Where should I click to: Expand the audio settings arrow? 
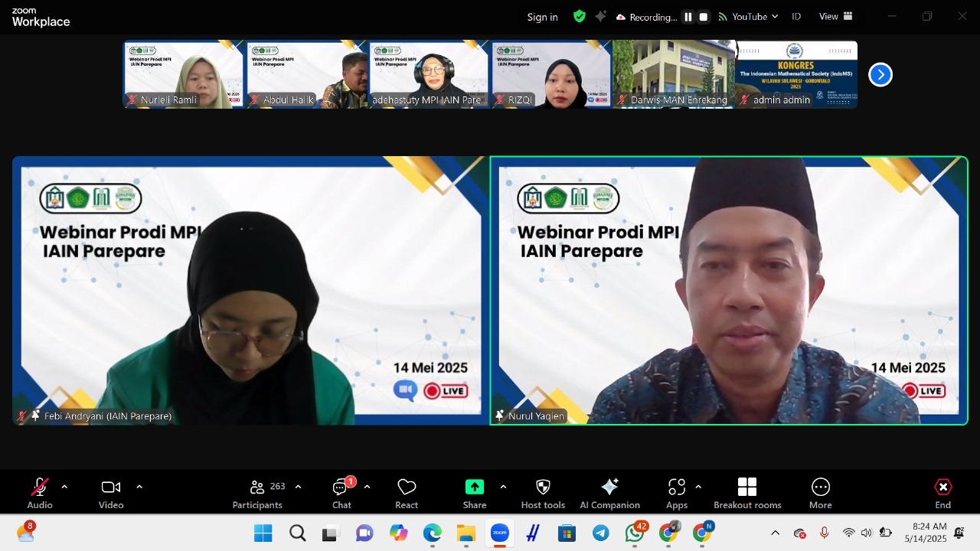click(x=64, y=487)
